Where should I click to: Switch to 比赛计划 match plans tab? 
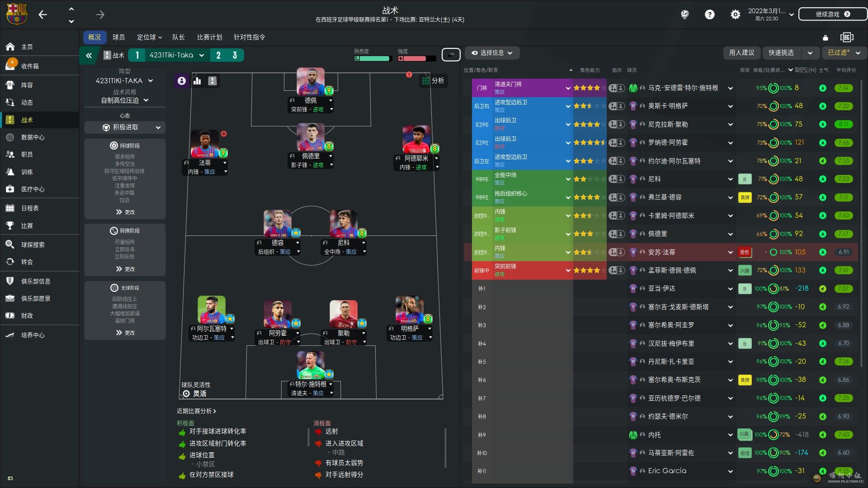[209, 38]
